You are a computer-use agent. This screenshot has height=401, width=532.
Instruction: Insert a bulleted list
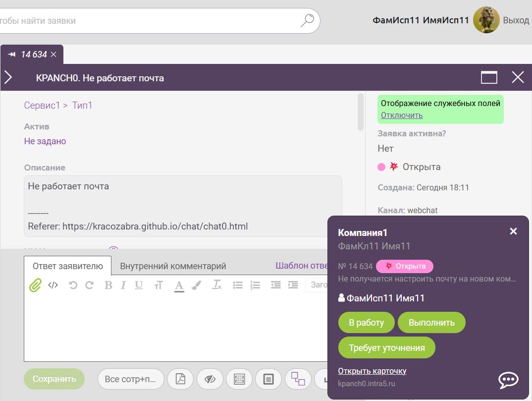pyautogui.click(x=238, y=285)
